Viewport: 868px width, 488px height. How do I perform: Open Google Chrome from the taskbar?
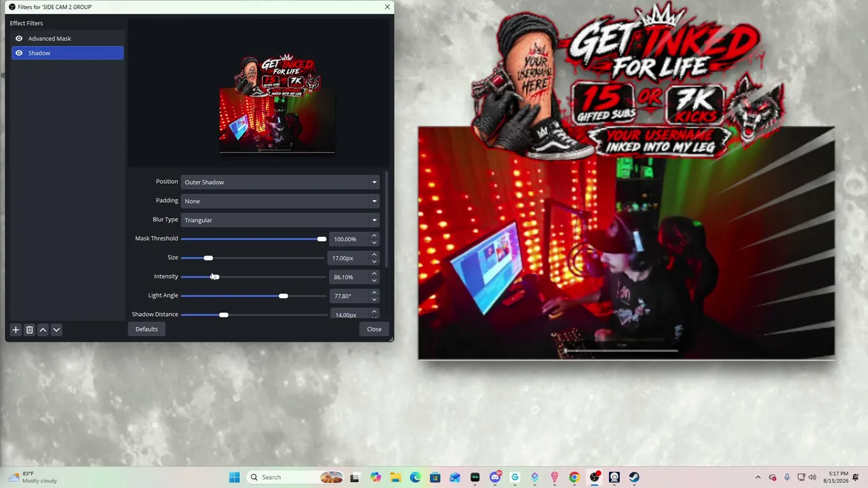point(574,477)
